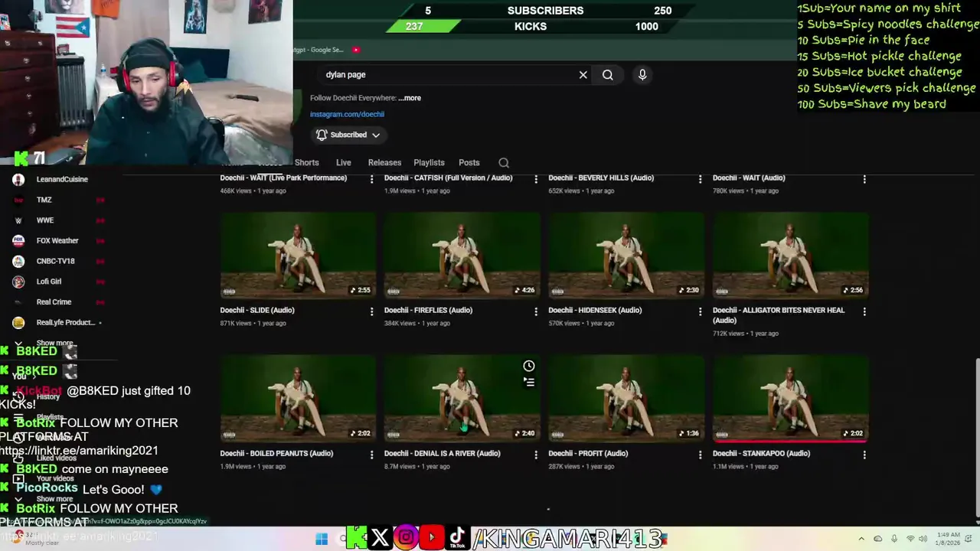The width and height of the screenshot is (980, 551).
Task: Switch to the Releases tab
Action: point(384,162)
